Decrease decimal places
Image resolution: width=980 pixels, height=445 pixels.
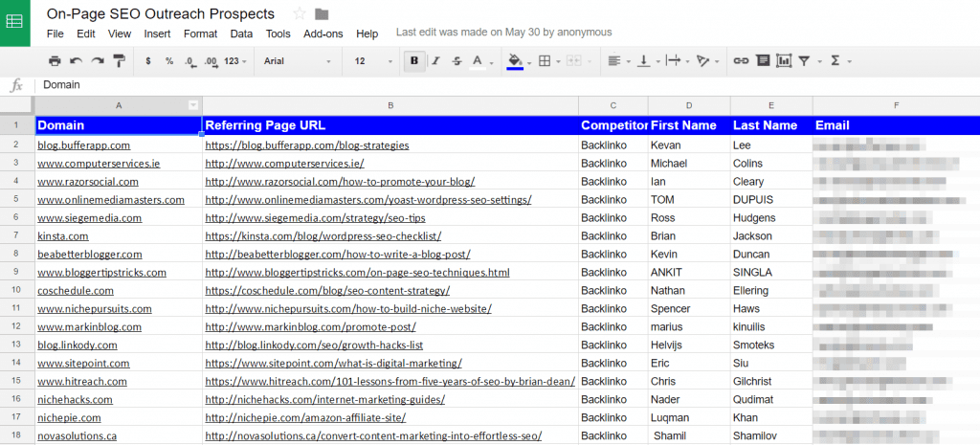click(190, 61)
